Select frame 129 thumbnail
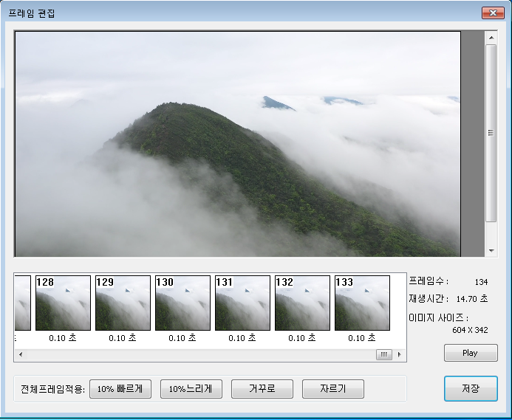Image resolution: width=512 pixels, height=420 pixels. point(123,303)
